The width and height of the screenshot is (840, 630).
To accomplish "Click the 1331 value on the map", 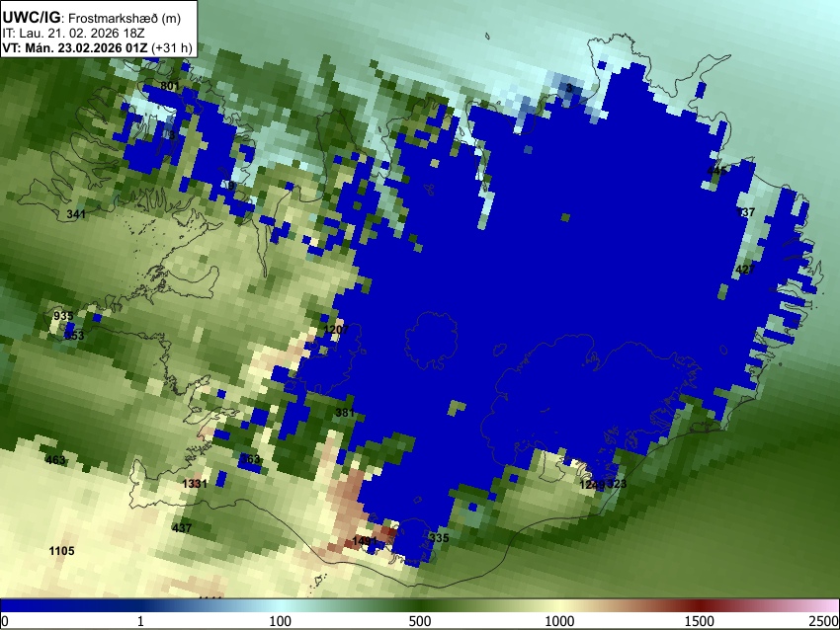I will (195, 484).
